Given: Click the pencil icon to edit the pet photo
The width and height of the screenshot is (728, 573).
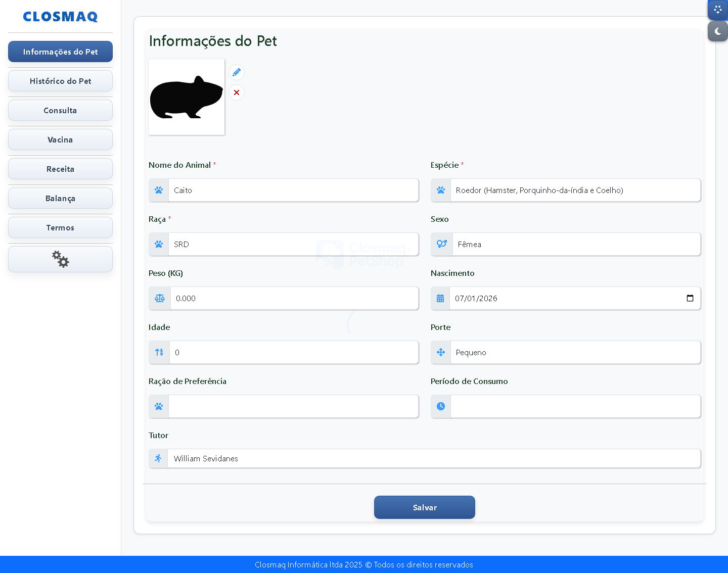Looking at the screenshot, I should (x=236, y=72).
